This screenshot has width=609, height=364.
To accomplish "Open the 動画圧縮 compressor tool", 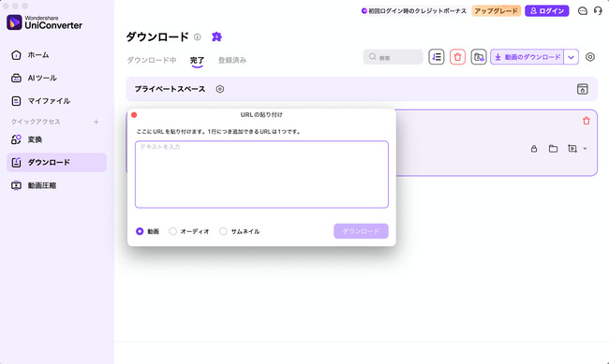I will click(x=34, y=185).
